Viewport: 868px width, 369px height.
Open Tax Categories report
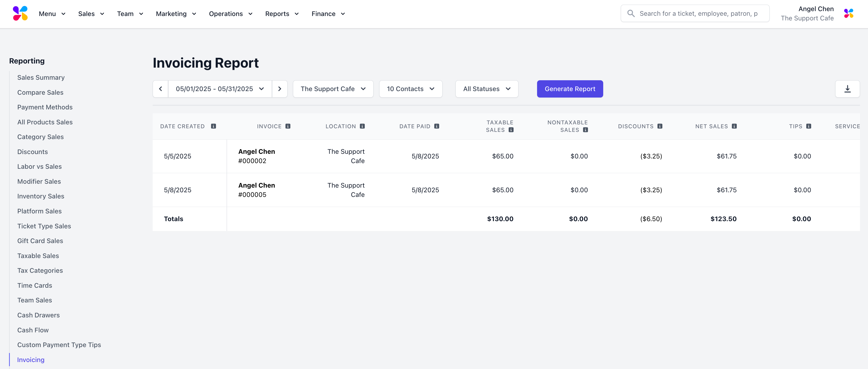(40, 271)
